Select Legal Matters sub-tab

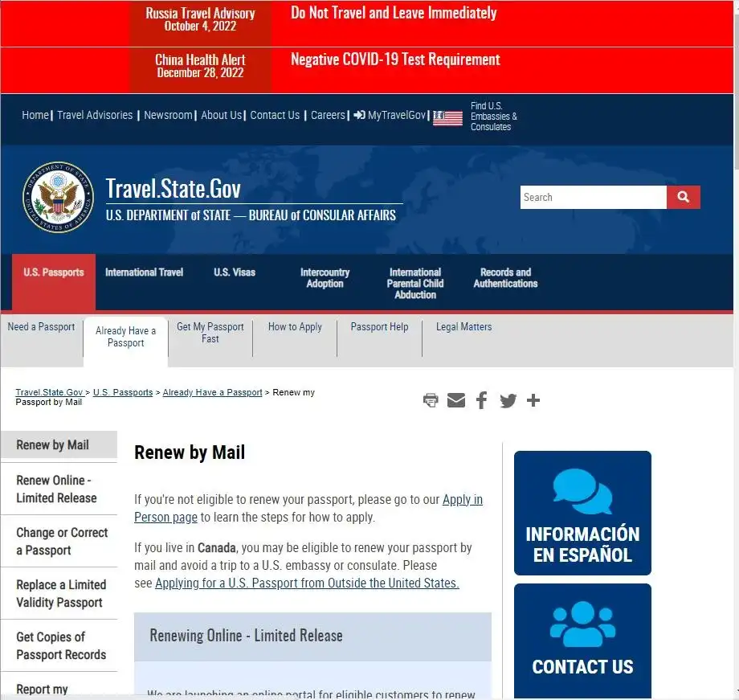(x=463, y=327)
